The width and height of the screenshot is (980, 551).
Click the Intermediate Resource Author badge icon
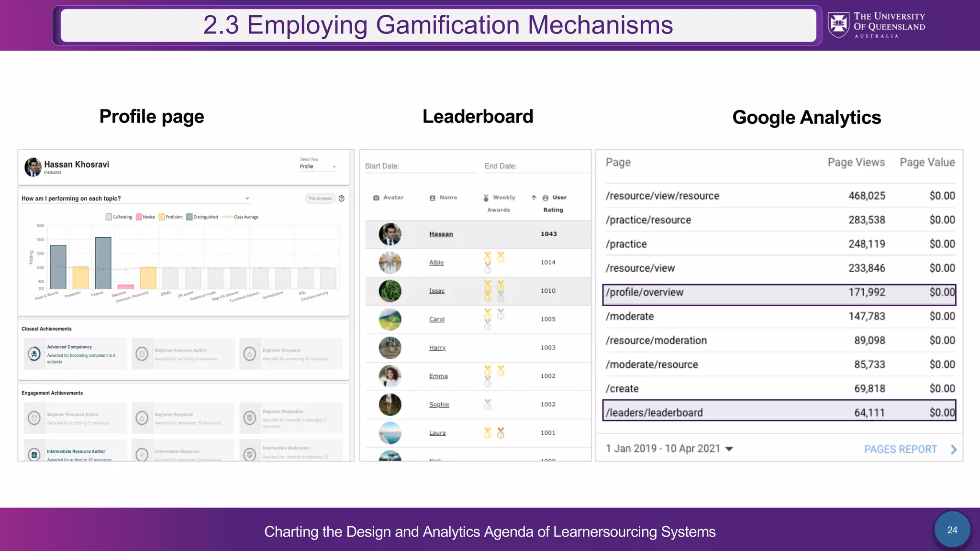click(34, 454)
